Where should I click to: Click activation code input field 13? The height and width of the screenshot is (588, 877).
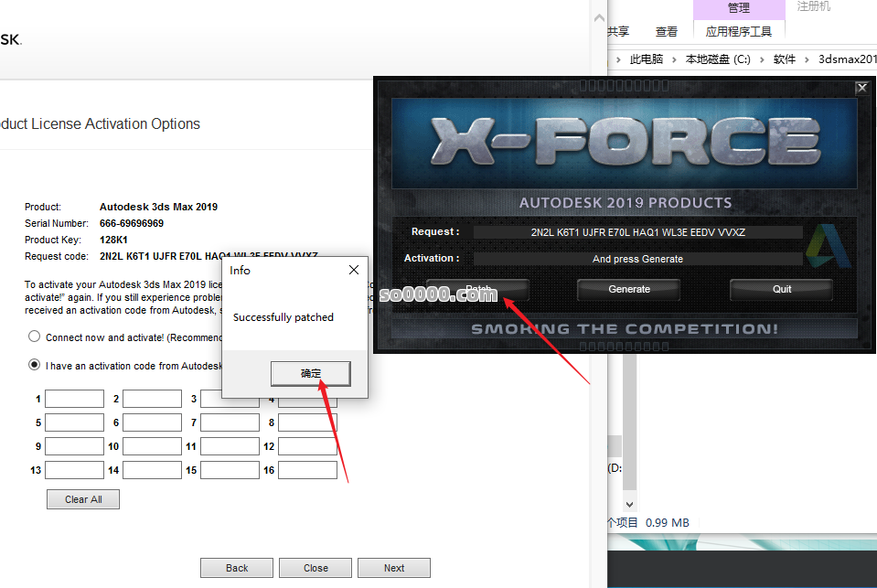(x=74, y=470)
